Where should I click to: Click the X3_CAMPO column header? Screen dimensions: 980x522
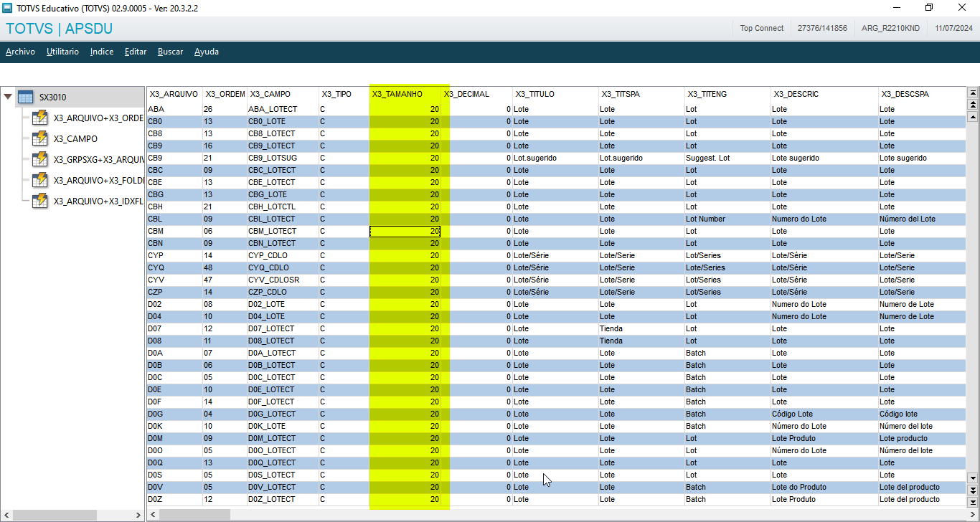click(283, 94)
